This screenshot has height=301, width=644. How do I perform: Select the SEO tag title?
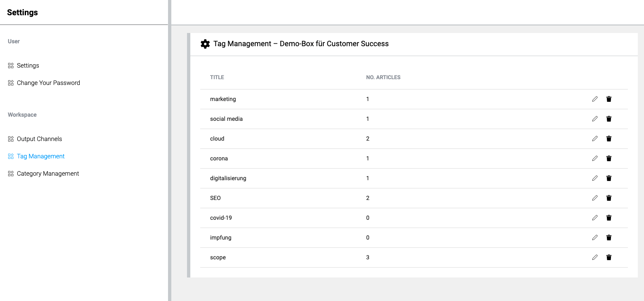[215, 198]
